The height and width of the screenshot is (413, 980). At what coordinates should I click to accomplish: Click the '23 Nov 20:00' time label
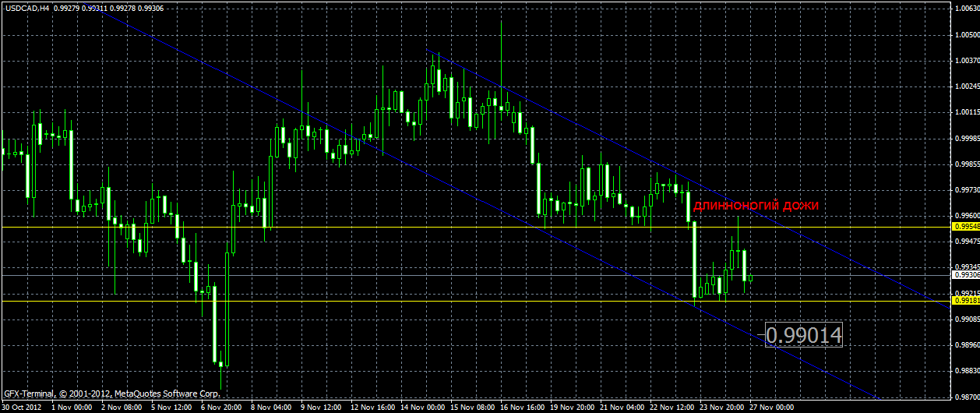[x=721, y=407]
